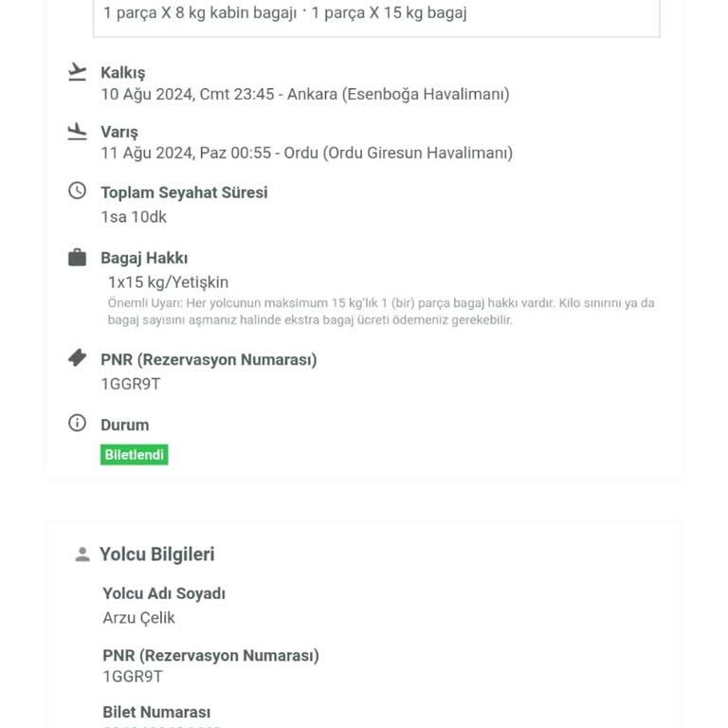728x728 pixels.
Task: Click the Bilet Numarası label
Action: coord(156,712)
